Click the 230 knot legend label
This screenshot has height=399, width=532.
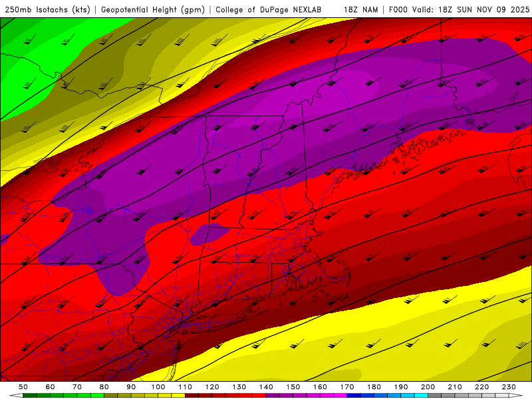tap(509, 387)
